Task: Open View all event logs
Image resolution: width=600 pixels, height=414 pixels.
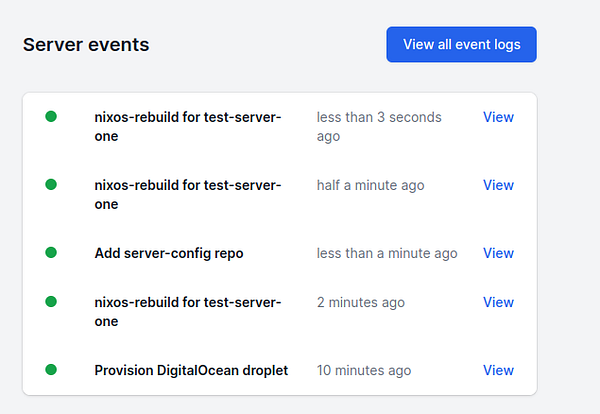Action: point(461,44)
